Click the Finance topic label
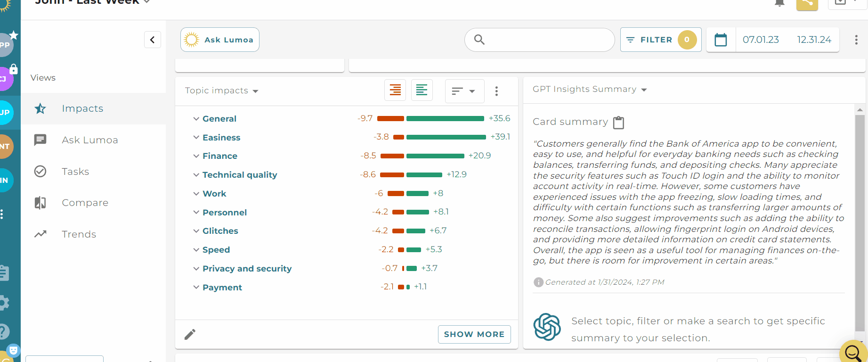The height and width of the screenshot is (362, 868). coord(220,156)
